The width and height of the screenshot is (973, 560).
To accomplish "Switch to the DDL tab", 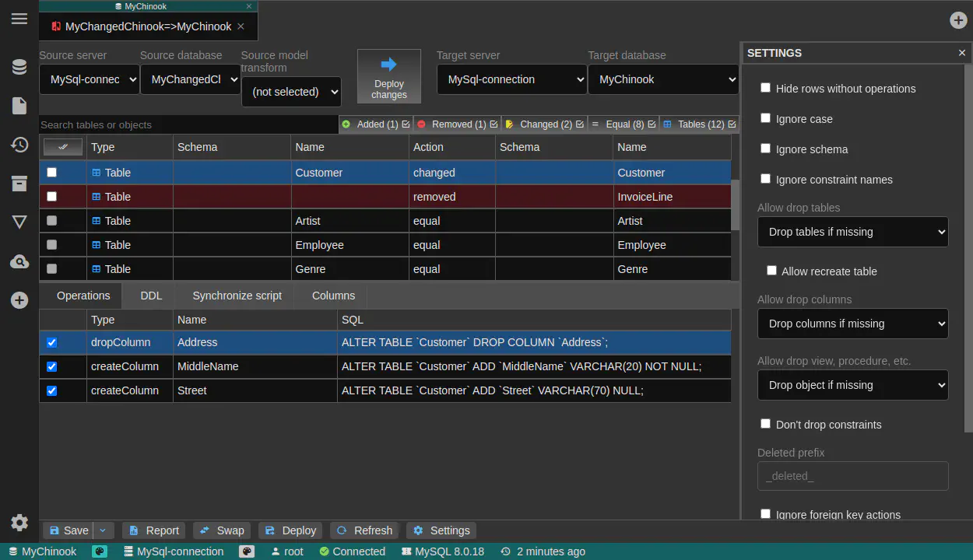I will click(151, 296).
